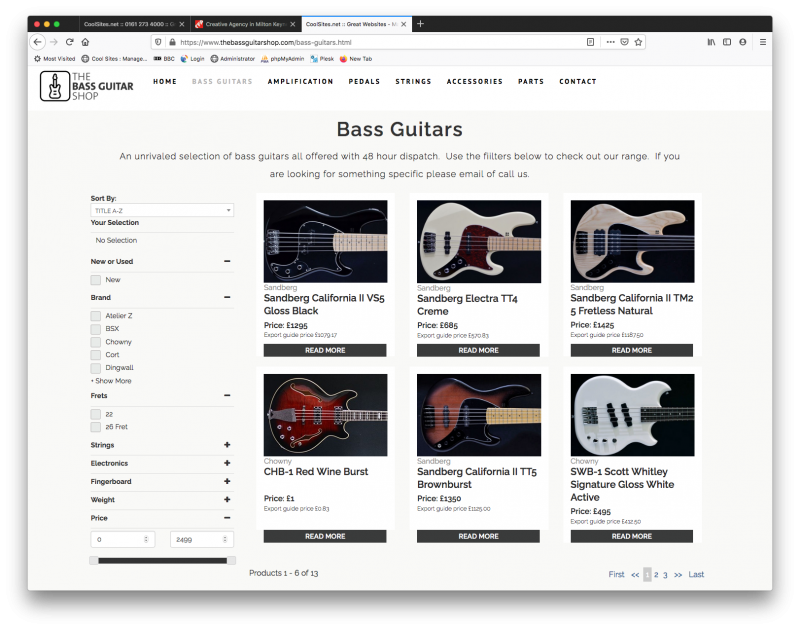
Task: Open the Library icon in toolbar
Action: click(711, 42)
